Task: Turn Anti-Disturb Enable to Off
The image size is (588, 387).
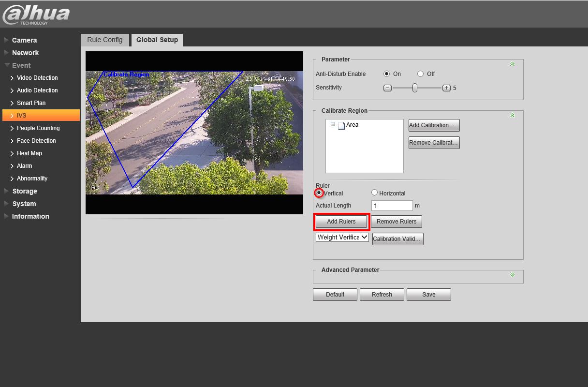Action: tap(420, 74)
